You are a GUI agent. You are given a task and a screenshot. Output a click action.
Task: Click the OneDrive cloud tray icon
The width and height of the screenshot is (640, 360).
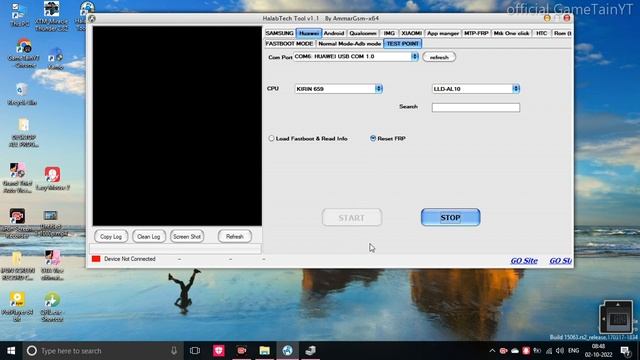tap(515, 351)
